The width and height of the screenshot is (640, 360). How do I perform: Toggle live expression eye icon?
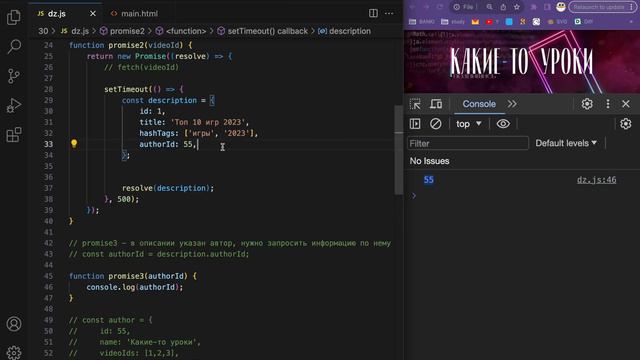503,124
